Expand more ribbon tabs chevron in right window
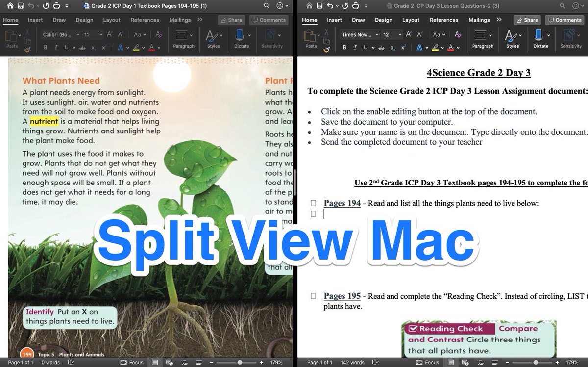588x367 pixels. 499,20
